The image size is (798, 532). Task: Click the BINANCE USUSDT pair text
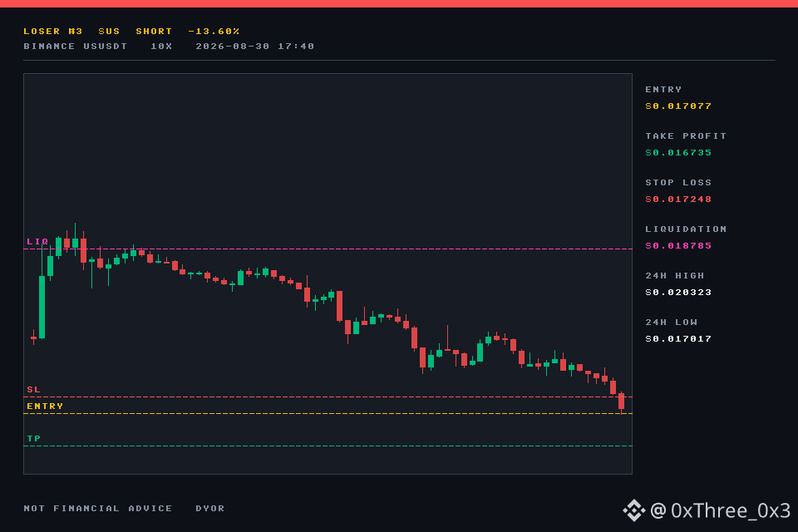pos(76,47)
